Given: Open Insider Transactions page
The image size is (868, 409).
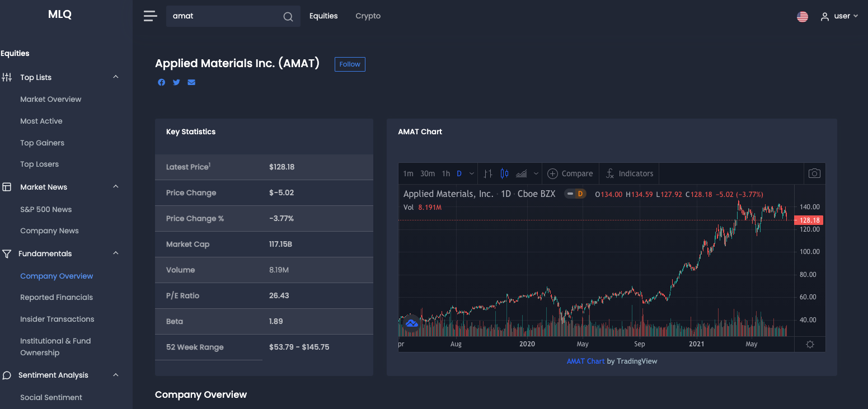Looking at the screenshot, I should coord(57,319).
